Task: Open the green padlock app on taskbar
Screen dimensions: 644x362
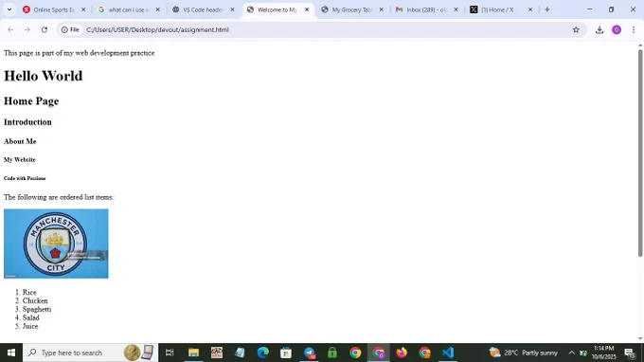Action: tap(332, 353)
